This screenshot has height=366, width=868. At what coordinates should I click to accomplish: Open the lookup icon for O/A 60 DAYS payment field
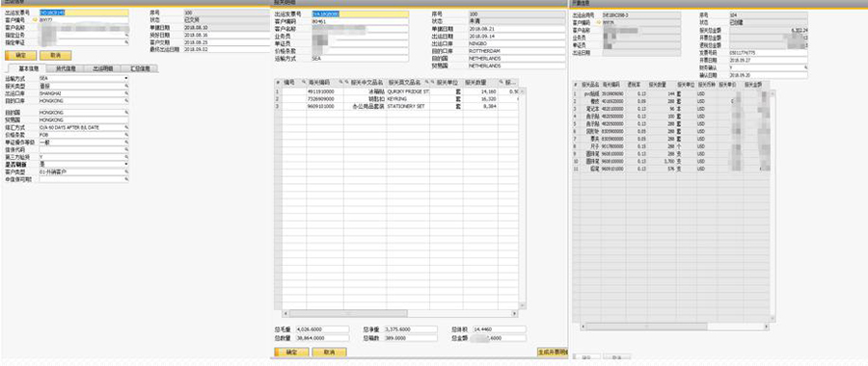point(126,127)
